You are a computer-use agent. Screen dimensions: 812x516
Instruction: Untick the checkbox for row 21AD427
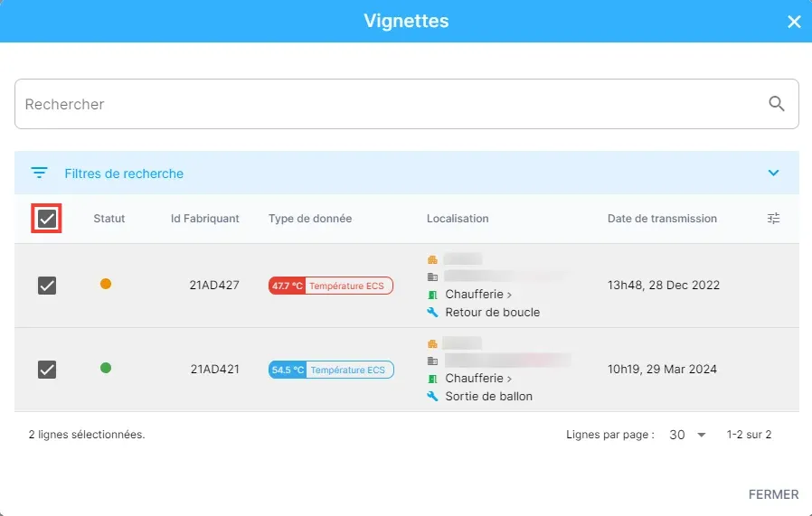pos(47,286)
